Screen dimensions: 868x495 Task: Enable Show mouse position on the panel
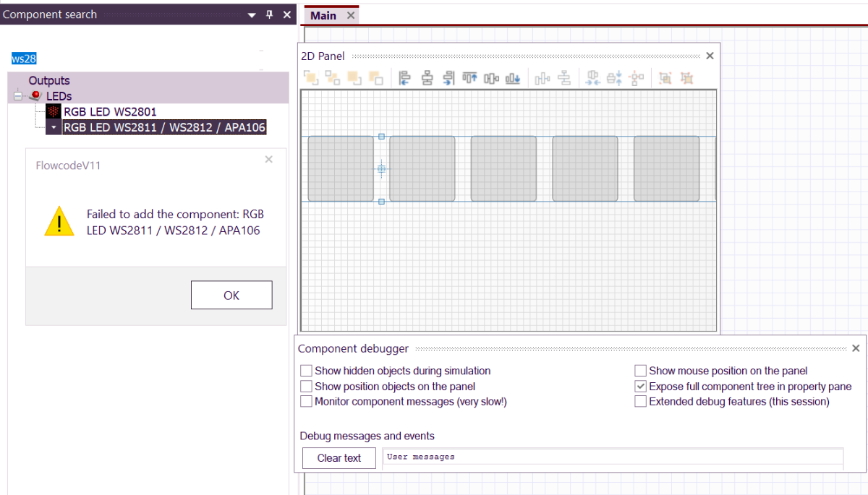640,371
